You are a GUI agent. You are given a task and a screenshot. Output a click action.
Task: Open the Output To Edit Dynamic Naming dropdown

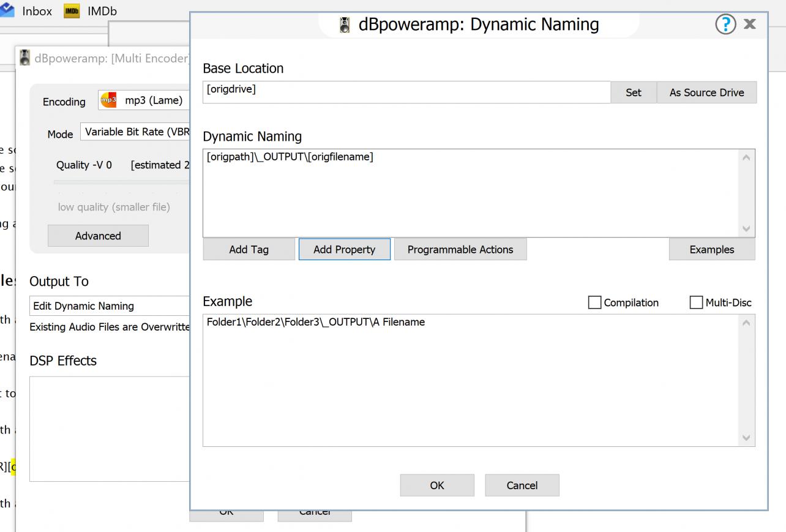point(110,306)
